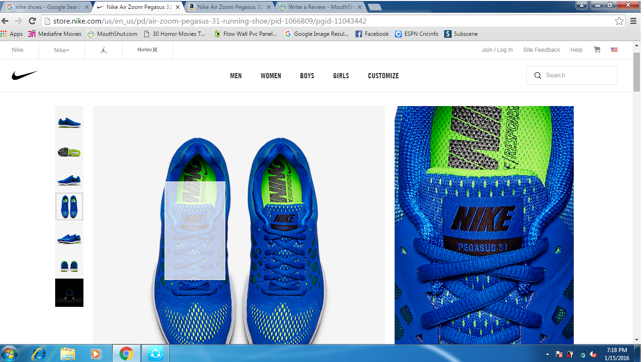Screen dimensions: 644x362
Task: Open the Chrome hamburger menu
Action: pyautogui.click(x=634, y=21)
